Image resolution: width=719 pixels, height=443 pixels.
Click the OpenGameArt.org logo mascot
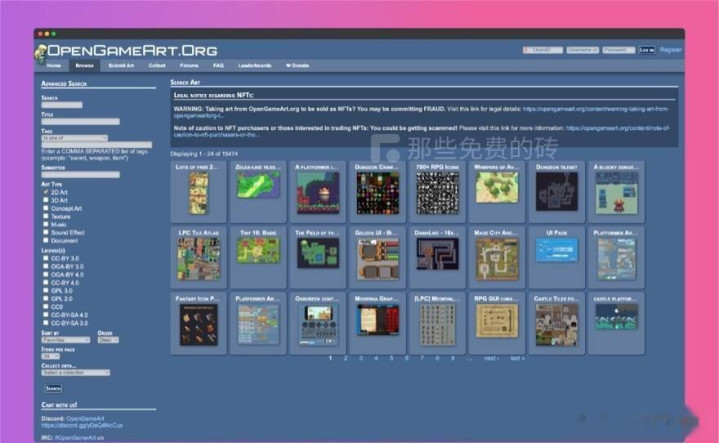40,53
